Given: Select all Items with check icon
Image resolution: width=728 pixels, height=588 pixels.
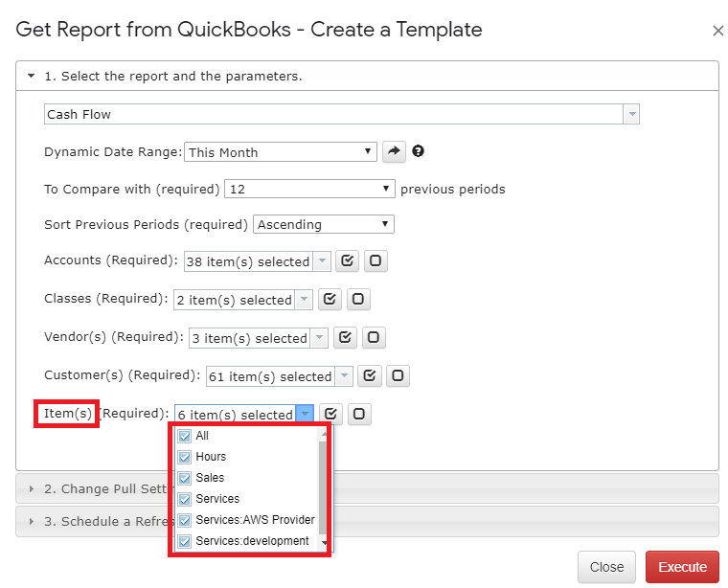Looking at the screenshot, I should 330,414.
